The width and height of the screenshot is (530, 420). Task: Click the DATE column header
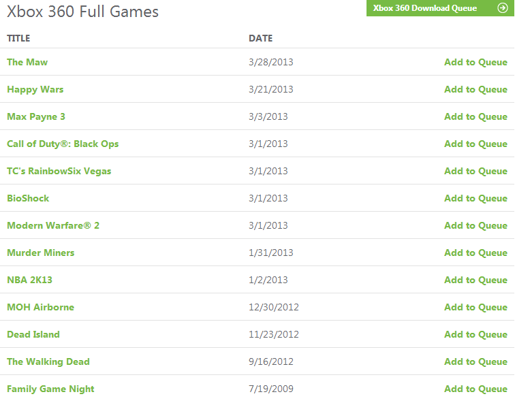click(x=261, y=38)
